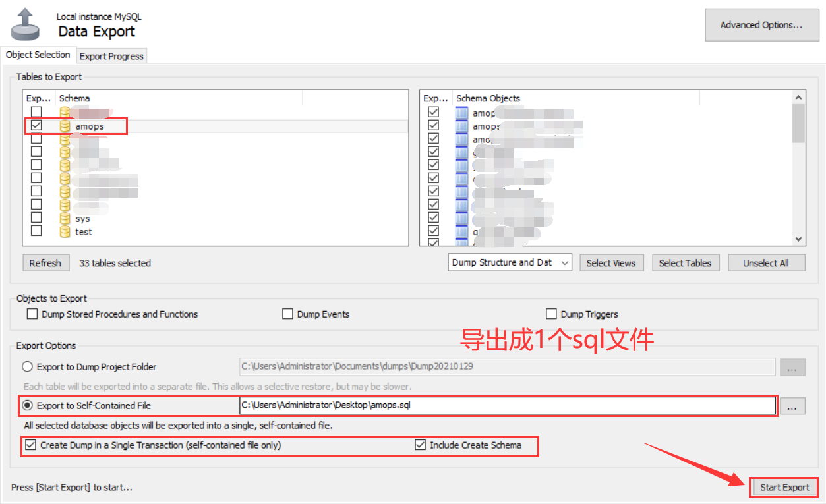Click the first blue table icon in Schema Objects
The height and width of the screenshot is (504, 826).
(460, 112)
